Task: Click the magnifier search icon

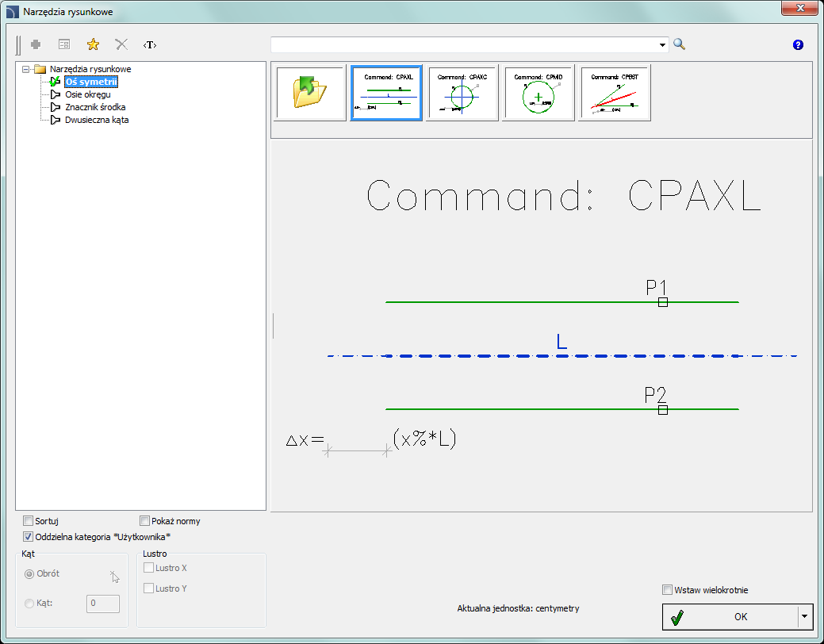Action: (680, 44)
